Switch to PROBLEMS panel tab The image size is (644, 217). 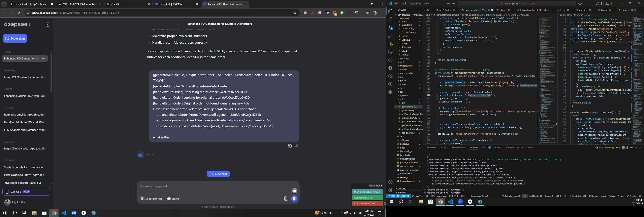[x=431, y=147]
